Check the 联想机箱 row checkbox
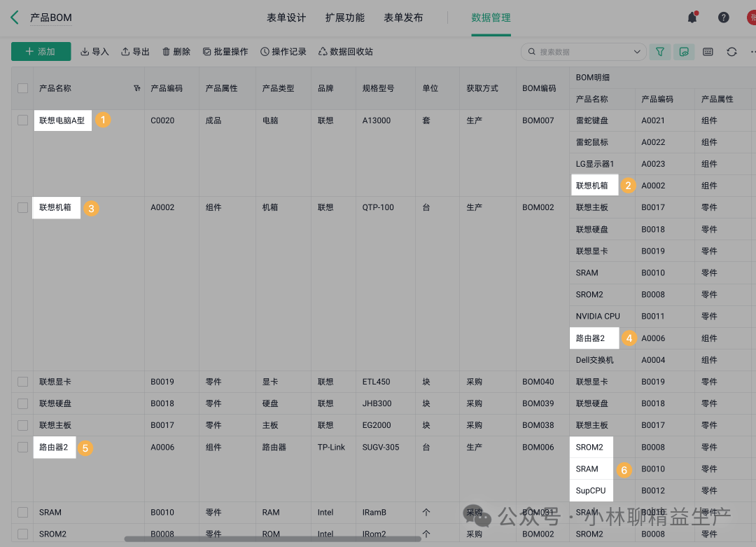756x547 pixels. click(x=22, y=207)
